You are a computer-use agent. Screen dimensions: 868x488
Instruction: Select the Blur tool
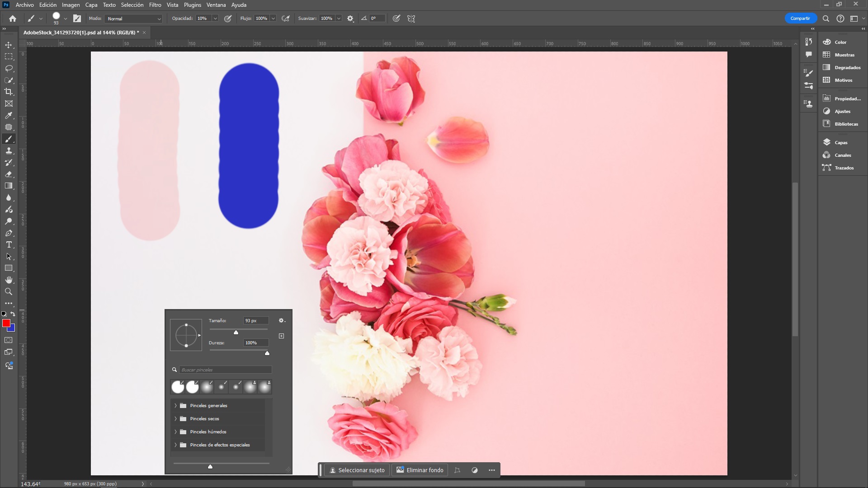9,197
